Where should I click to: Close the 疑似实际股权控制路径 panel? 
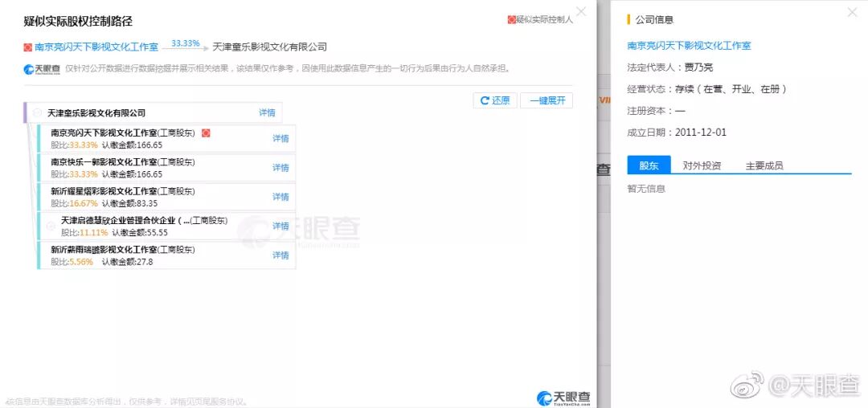[581, 11]
